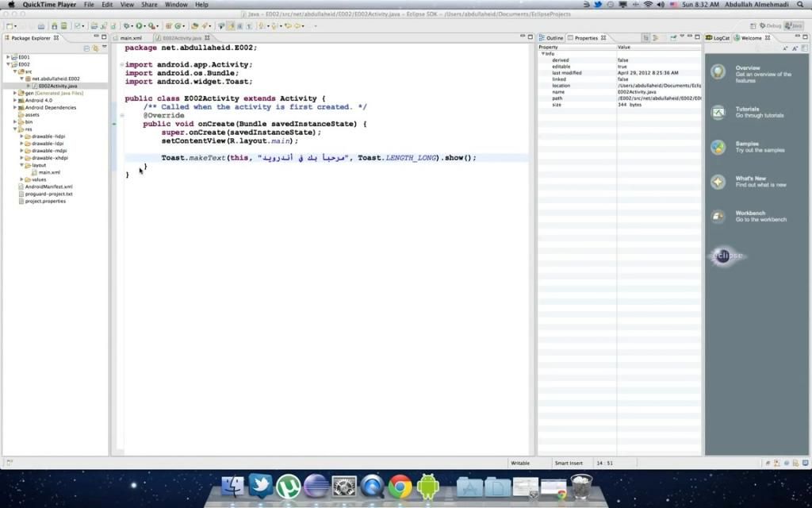Viewport: 812px width, 508px height.
Task: Reduce font size in Welcome view
Action: click(786, 48)
